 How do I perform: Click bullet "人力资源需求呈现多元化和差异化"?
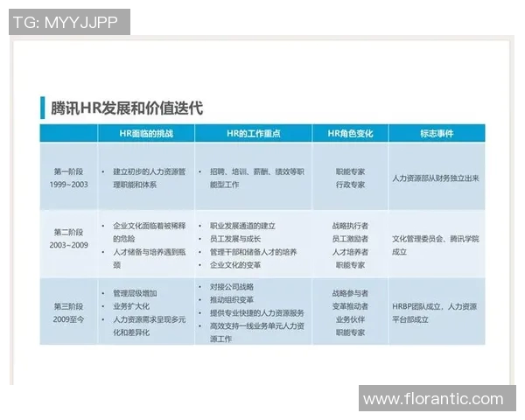pyautogui.click(x=149, y=325)
